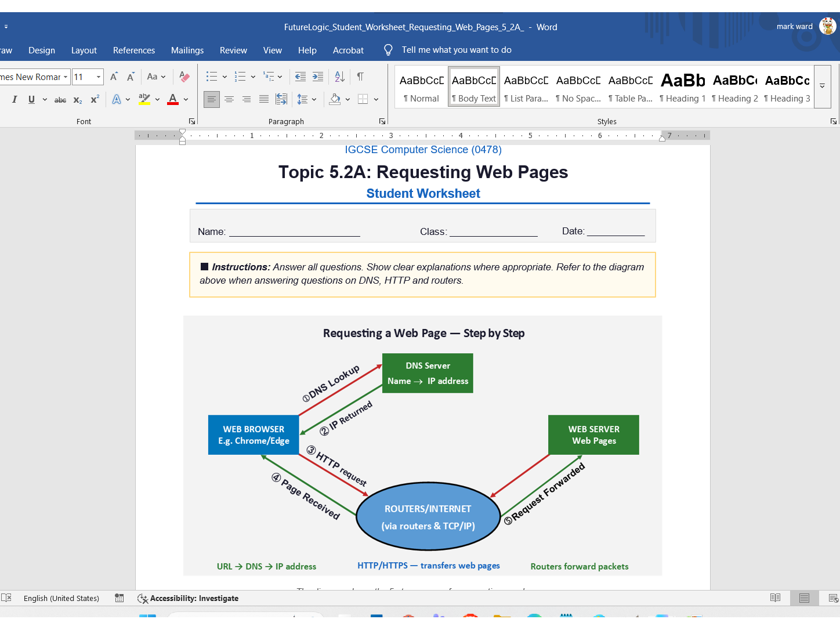Switch to Print Layout view
840x630 pixels.
(804, 598)
